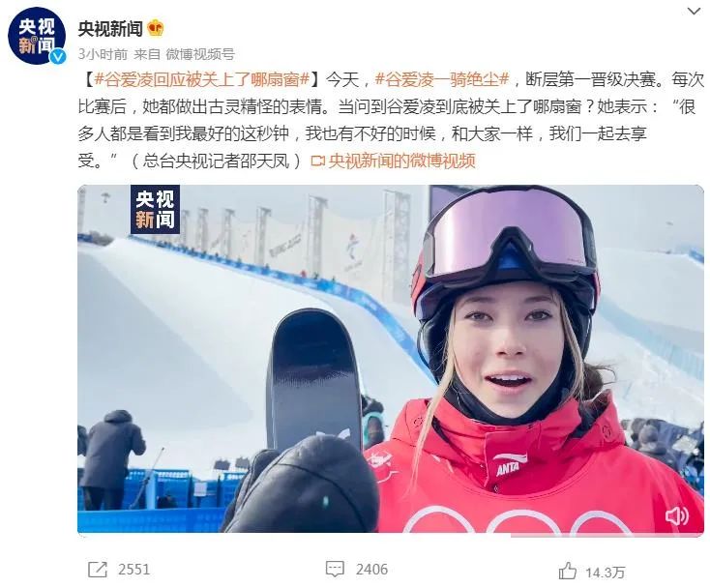Open the repost count 2551
The image size is (710, 588).
(133, 570)
